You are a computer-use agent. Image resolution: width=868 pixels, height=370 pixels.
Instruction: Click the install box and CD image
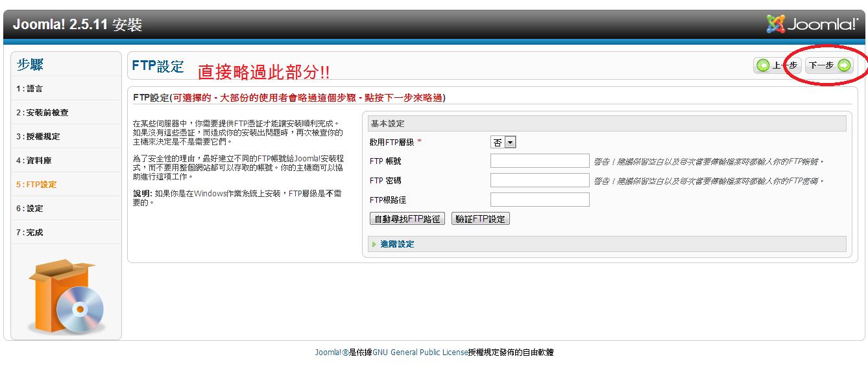pyautogui.click(x=66, y=296)
